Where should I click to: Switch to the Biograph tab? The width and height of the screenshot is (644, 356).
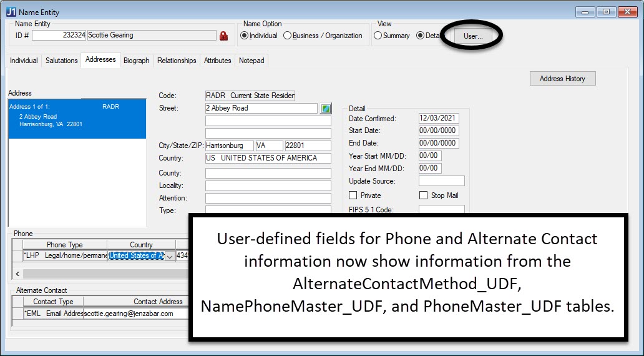tap(136, 61)
